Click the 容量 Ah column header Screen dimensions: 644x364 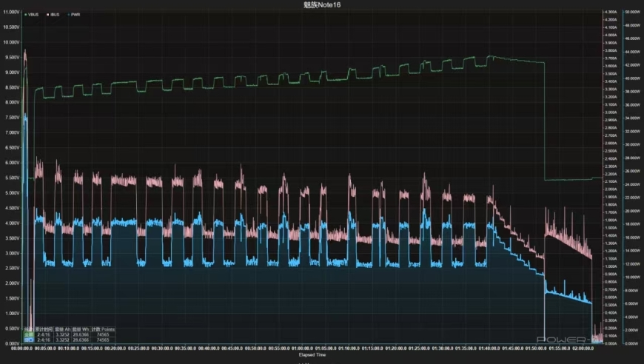click(61, 328)
